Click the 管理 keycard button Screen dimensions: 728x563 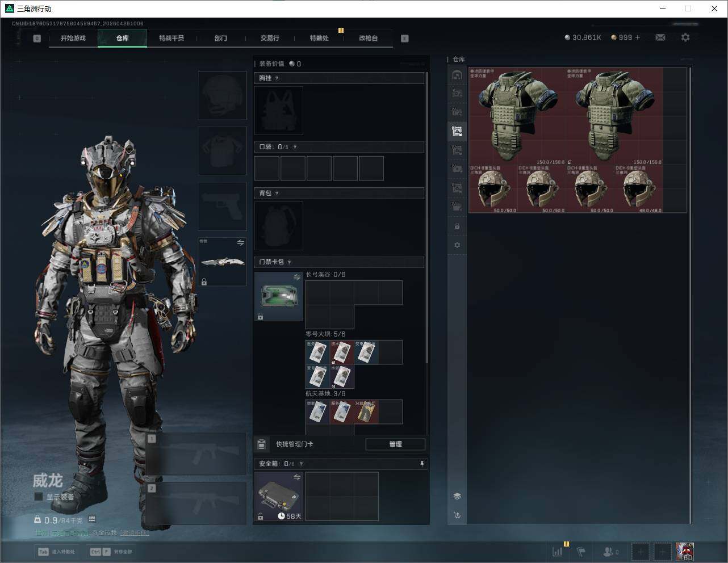[x=395, y=444]
